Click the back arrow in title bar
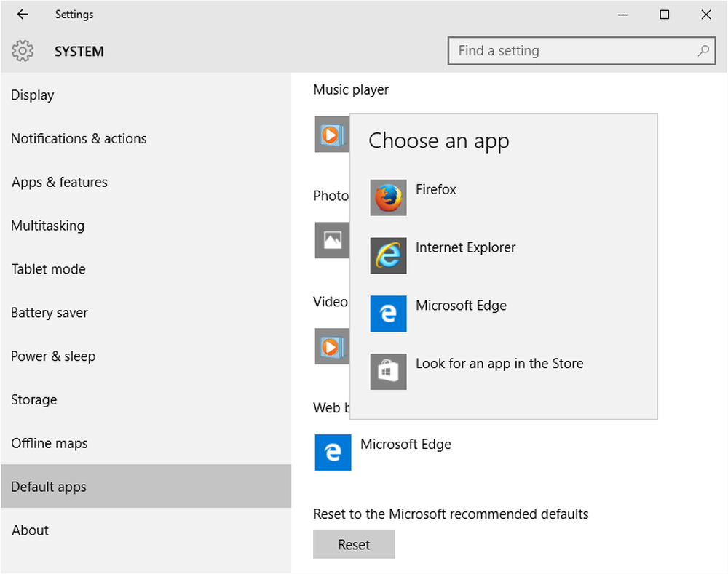The height and width of the screenshot is (574, 728). click(x=23, y=15)
